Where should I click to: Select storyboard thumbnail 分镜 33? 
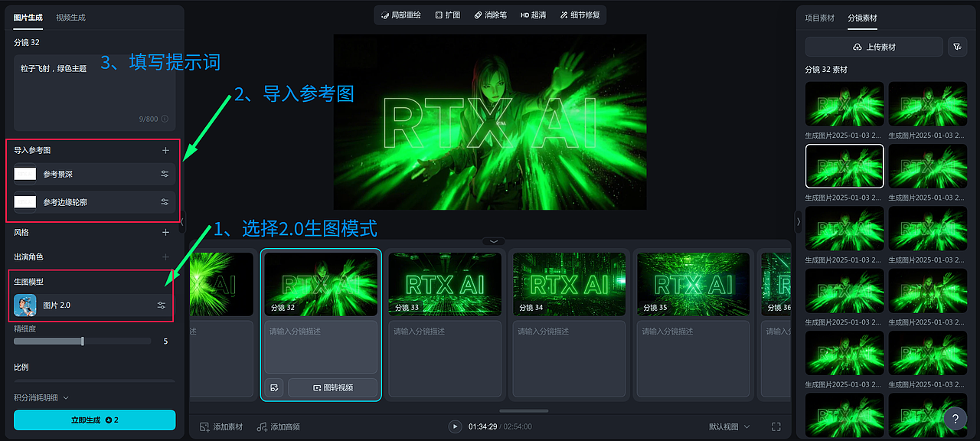pyautogui.click(x=445, y=284)
